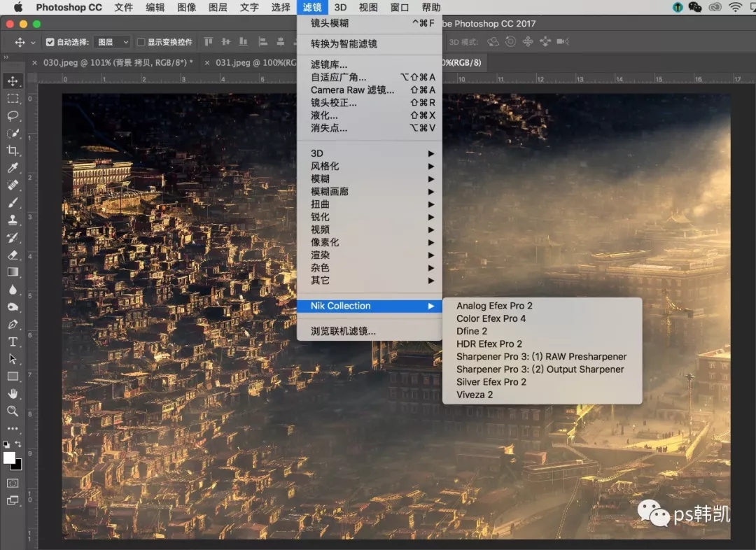Select the Quick Selection tool
Image resolution: width=756 pixels, height=550 pixels.
tap(13, 133)
